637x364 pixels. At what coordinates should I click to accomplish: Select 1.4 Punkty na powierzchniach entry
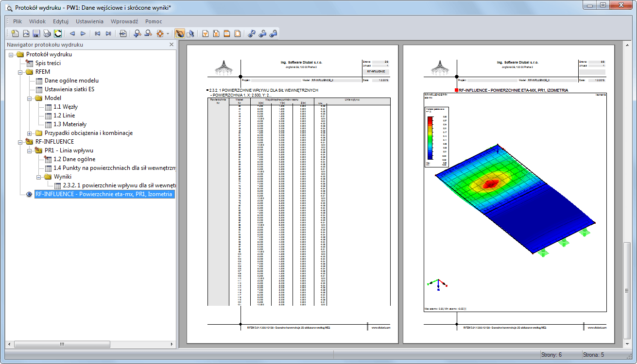114,168
